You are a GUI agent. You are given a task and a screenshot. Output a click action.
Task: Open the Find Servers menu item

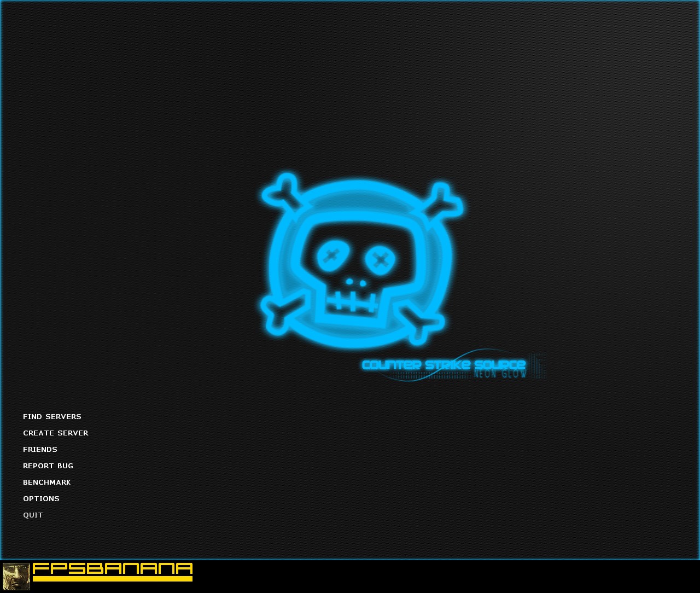[x=52, y=417]
